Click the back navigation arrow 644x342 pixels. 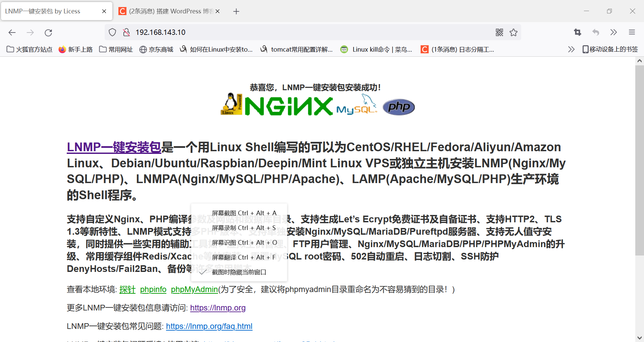(x=12, y=32)
